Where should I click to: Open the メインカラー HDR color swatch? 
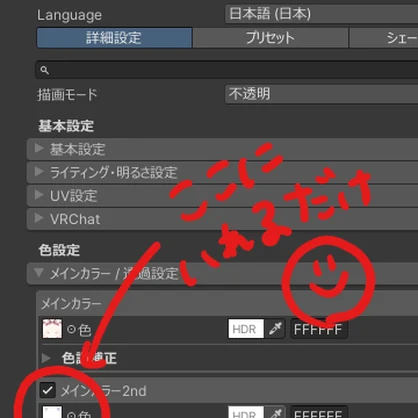pos(246,329)
